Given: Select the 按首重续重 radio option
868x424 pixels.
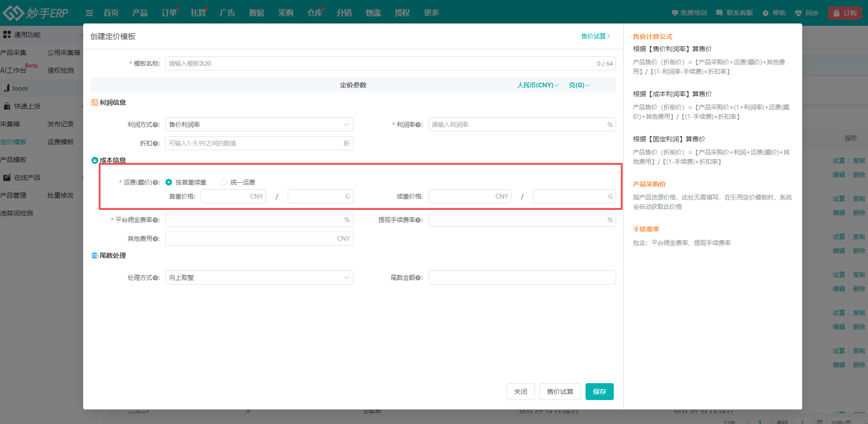Looking at the screenshot, I should pos(169,182).
